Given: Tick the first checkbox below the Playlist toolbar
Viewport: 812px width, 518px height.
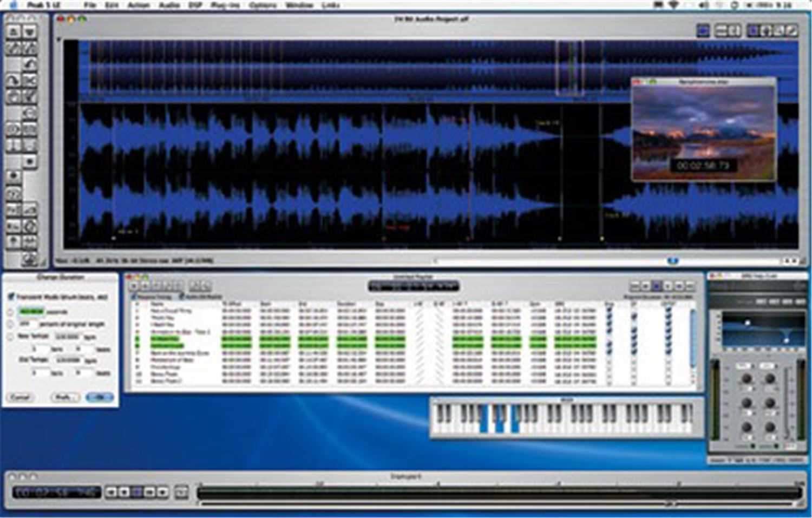Looking at the screenshot, I should pos(134,297).
